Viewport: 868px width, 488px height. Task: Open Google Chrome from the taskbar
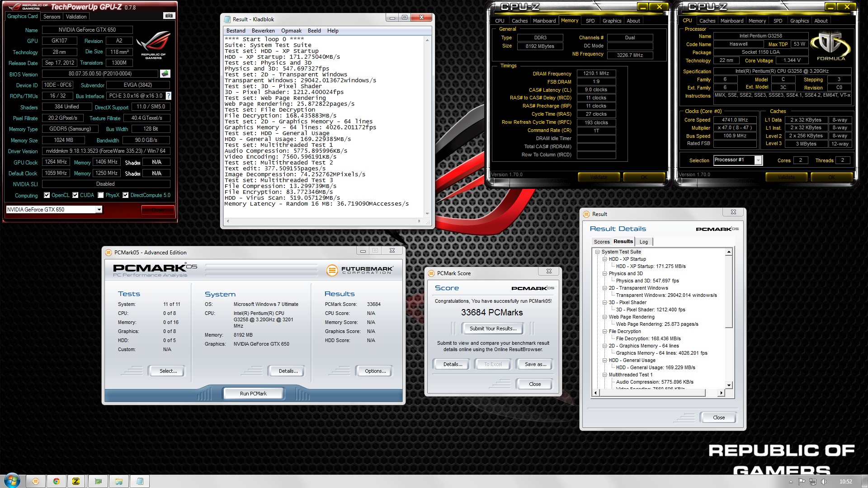click(x=57, y=481)
